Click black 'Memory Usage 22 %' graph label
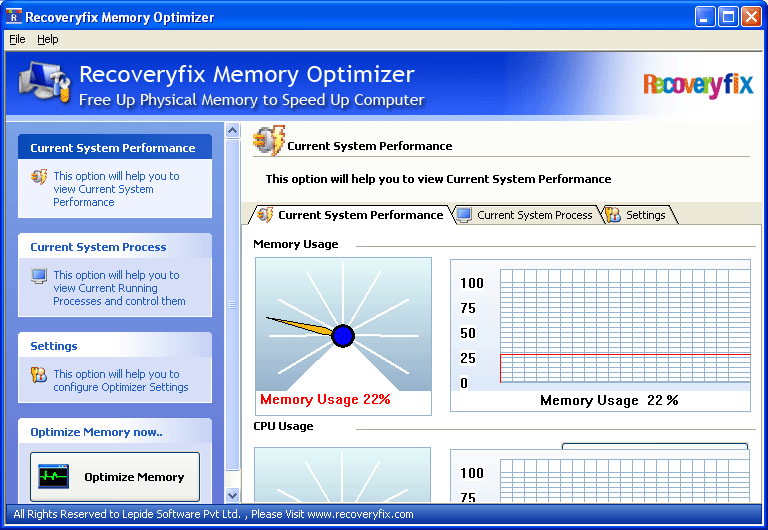This screenshot has height=530, width=768. 609,401
